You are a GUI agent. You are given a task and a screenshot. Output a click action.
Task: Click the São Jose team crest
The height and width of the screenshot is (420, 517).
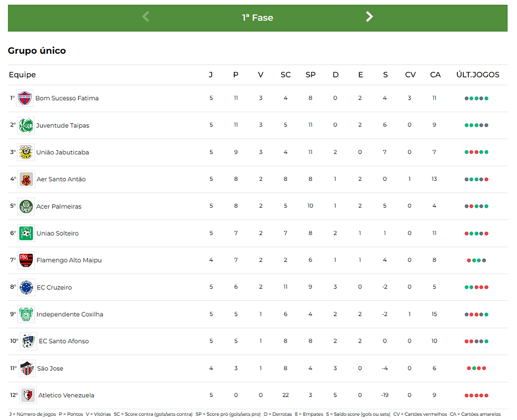(26, 368)
